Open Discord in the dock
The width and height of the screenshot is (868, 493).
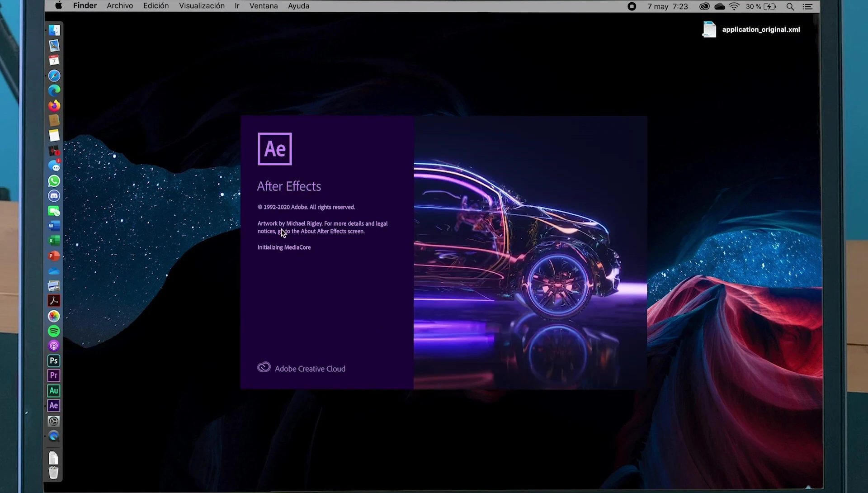click(x=54, y=196)
